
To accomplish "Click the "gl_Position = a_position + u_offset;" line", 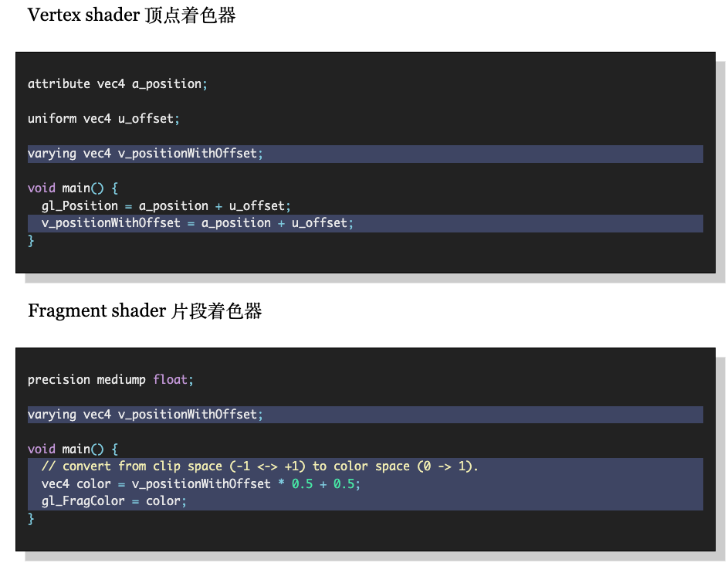I will [166, 205].
